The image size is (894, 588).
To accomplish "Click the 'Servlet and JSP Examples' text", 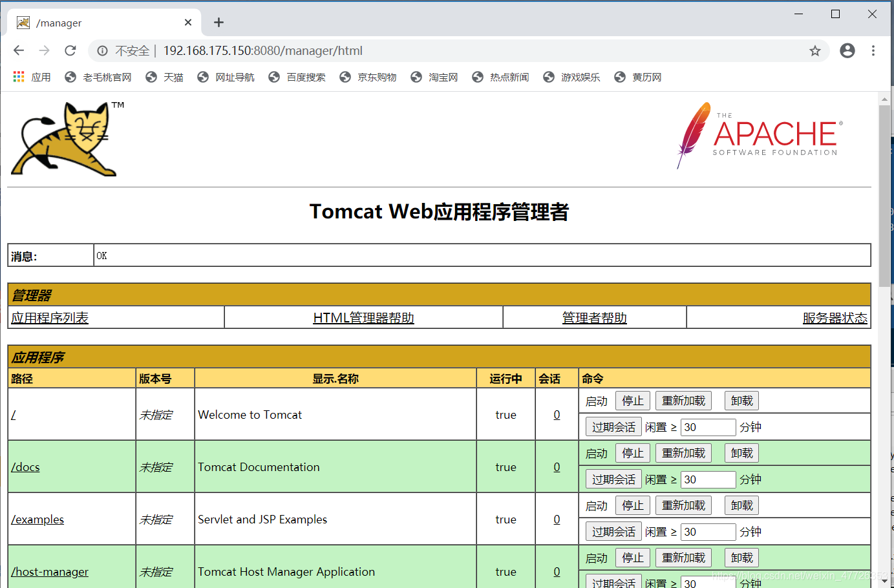I will [262, 520].
